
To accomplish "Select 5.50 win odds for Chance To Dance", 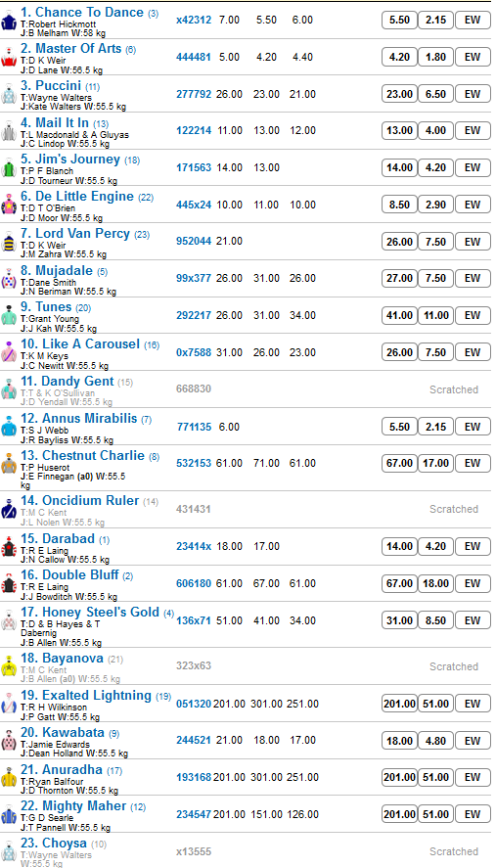I will [x=399, y=20].
